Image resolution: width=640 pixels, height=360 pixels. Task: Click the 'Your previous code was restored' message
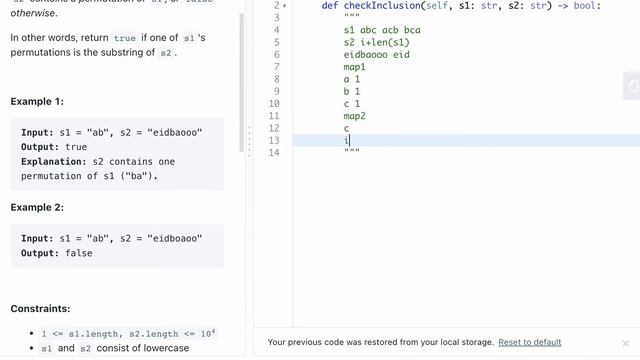(380, 342)
